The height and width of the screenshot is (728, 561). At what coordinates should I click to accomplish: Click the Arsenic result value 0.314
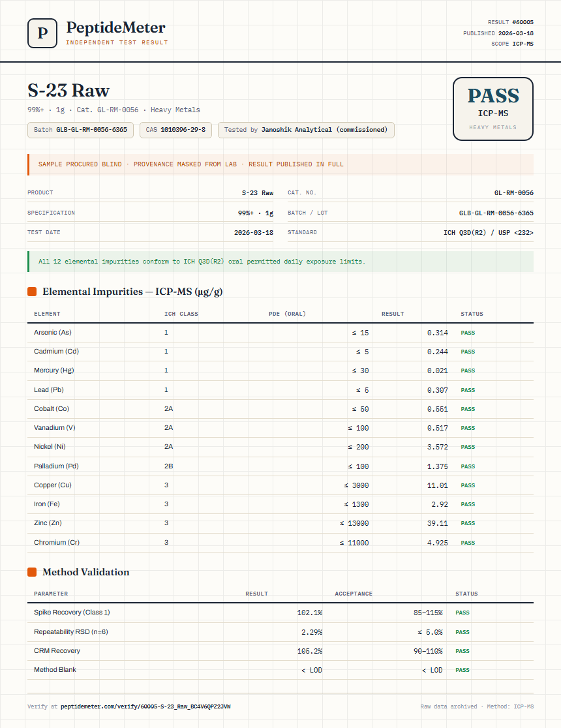(x=438, y=333)
